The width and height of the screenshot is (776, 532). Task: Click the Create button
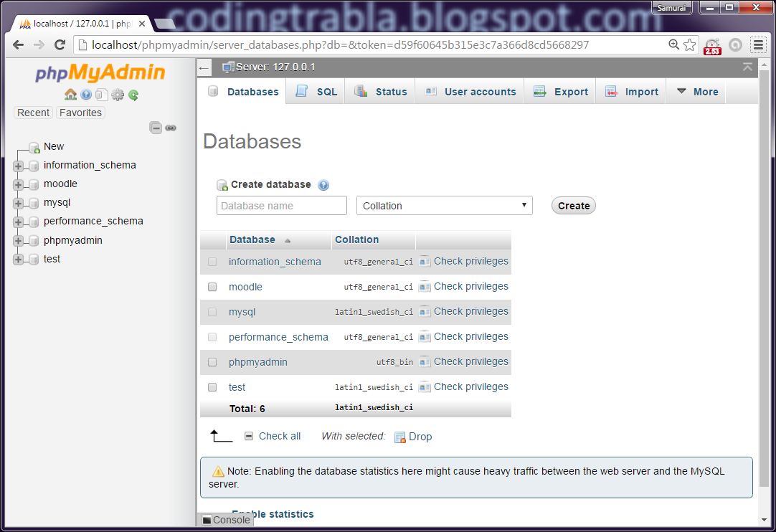(x=574, y=206)
